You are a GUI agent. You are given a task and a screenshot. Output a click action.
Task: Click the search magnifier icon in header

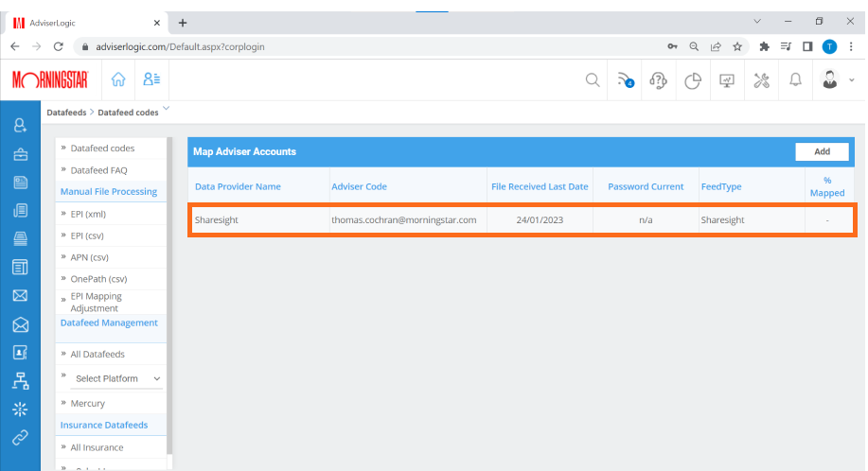593,80
